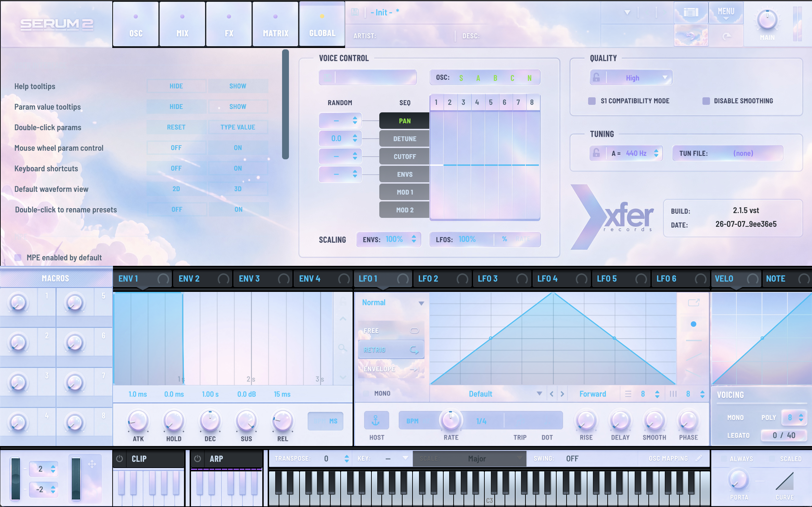This screenshot has width=812, height=507.
Task: Enable S1 Compatibility Mode checkbox
Action: coord(592,101)
